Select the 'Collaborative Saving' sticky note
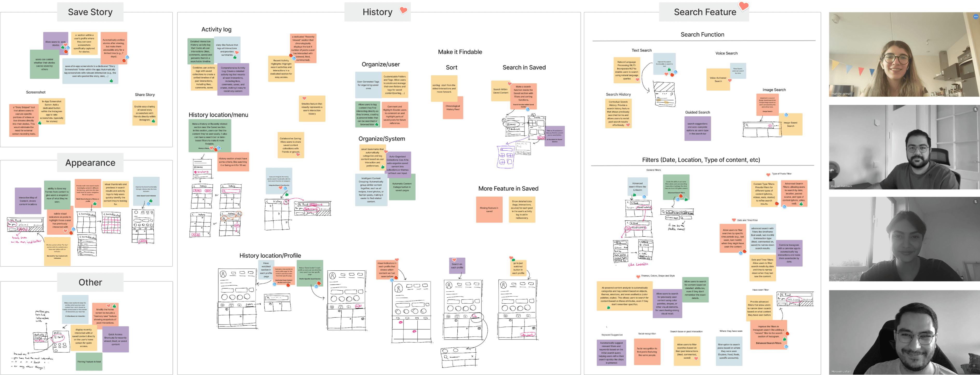 pos(291,145)
